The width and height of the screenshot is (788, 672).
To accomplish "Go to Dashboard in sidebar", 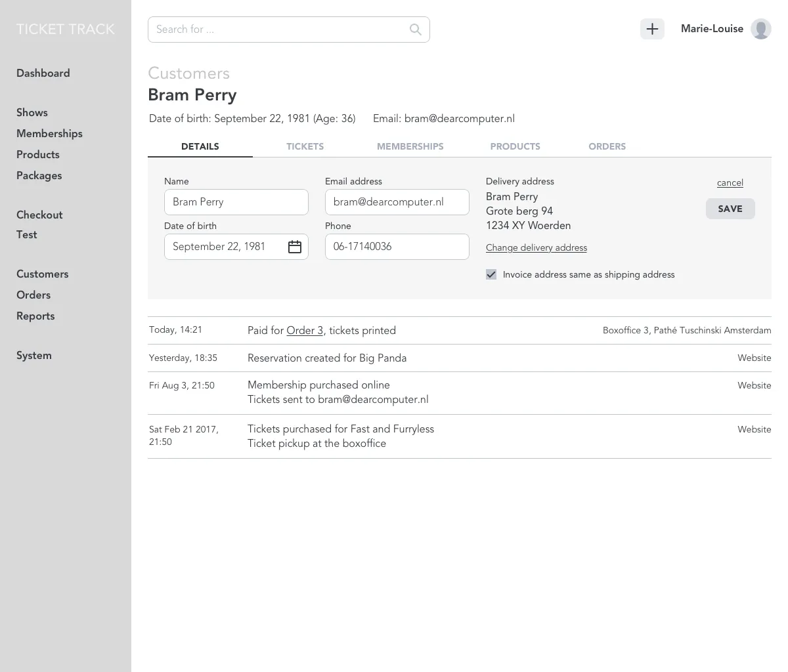I will (43, 73).
